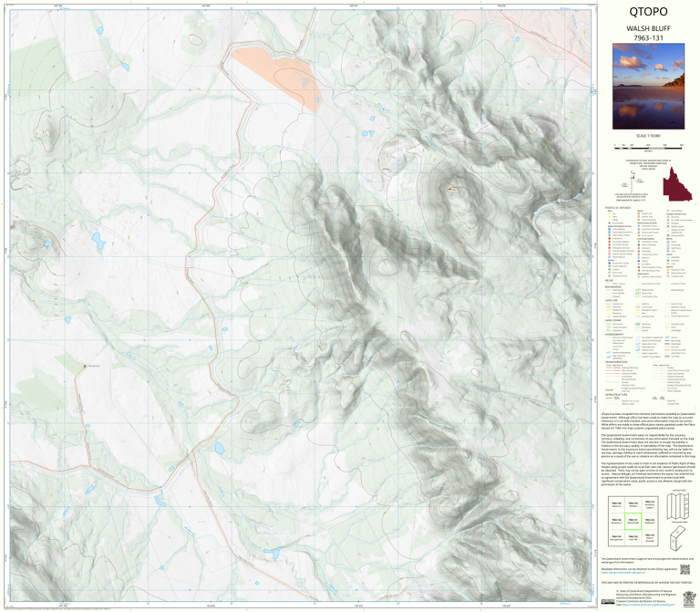Click the disclaimer paragraph beginning 'QTopo has been compiled'
This screenshot has height=612, width=700.
point(648,421)
